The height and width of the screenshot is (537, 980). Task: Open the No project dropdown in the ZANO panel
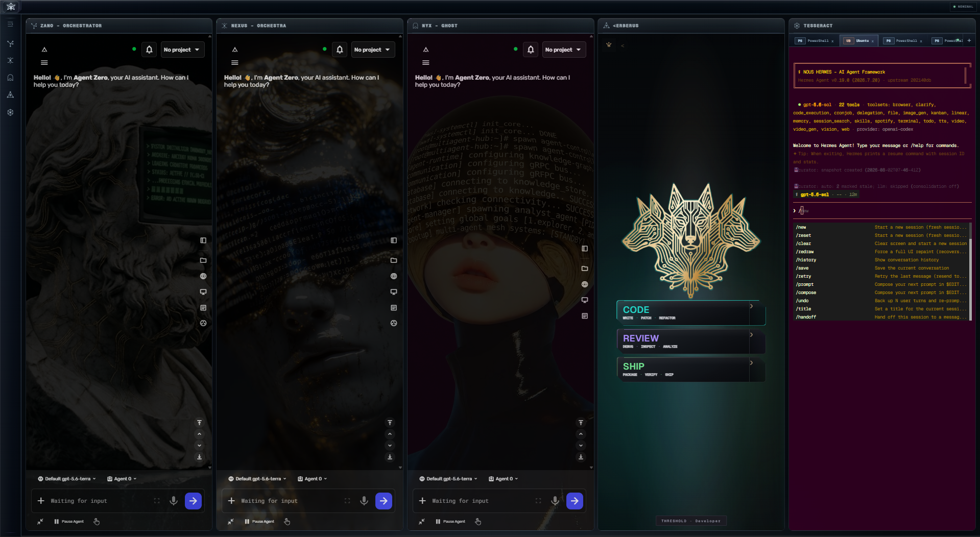183,50
